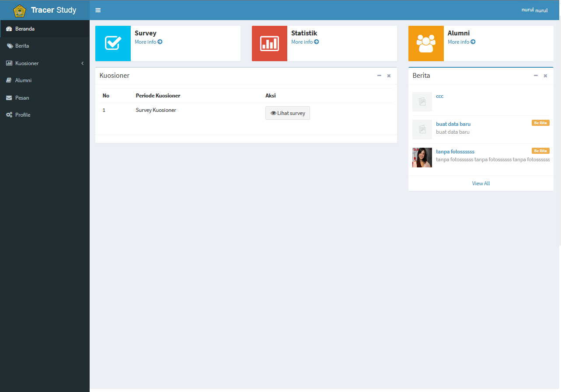Click the Profile gears icon in sidebar
The image size is (561, 392).
(9, 115)
